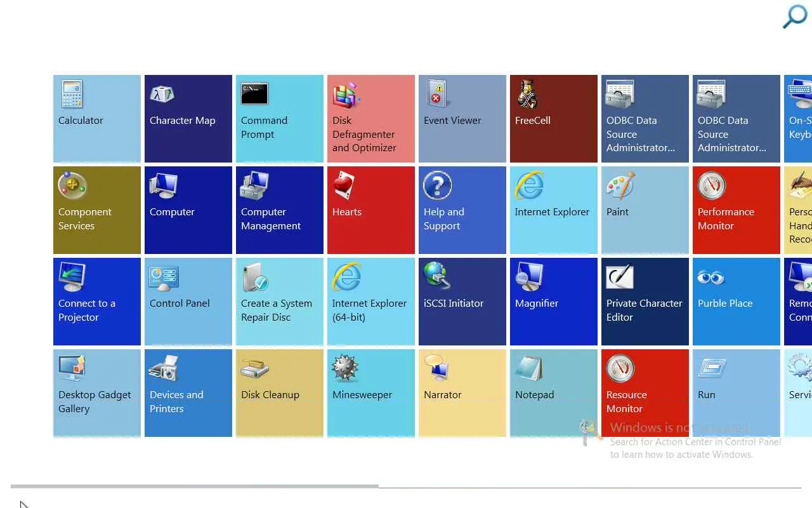Launch the Hearts card game
Image resolution: width=812 pixels, height=508 pixels.
pos(371,210)
